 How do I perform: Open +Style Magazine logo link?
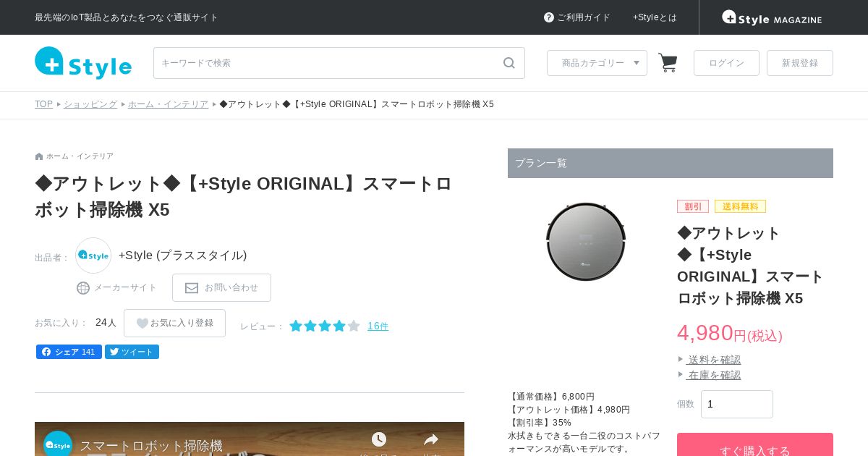(x=772, y=17)
